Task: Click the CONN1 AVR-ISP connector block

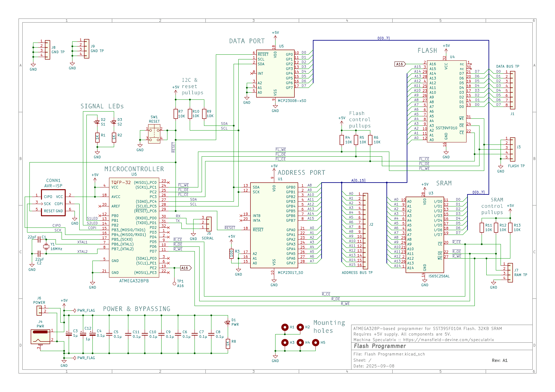Action: pos(53,203)
